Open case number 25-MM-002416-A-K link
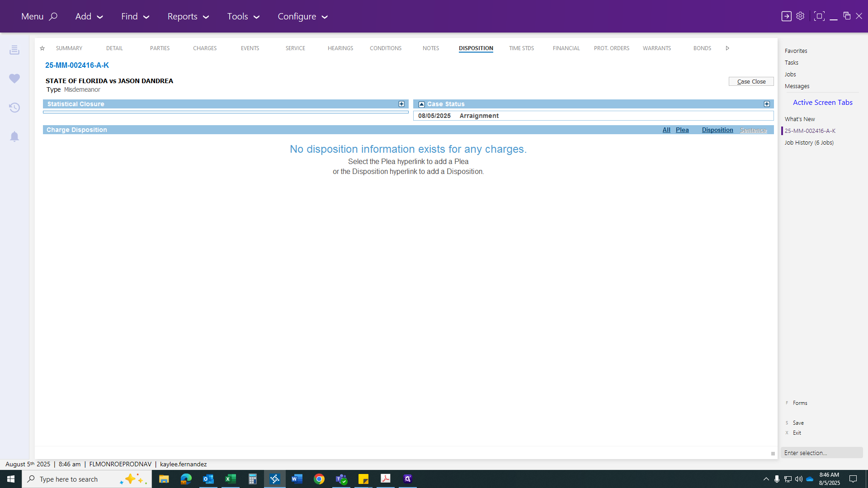Screen dimensions: 868x488 coord(77,66)
